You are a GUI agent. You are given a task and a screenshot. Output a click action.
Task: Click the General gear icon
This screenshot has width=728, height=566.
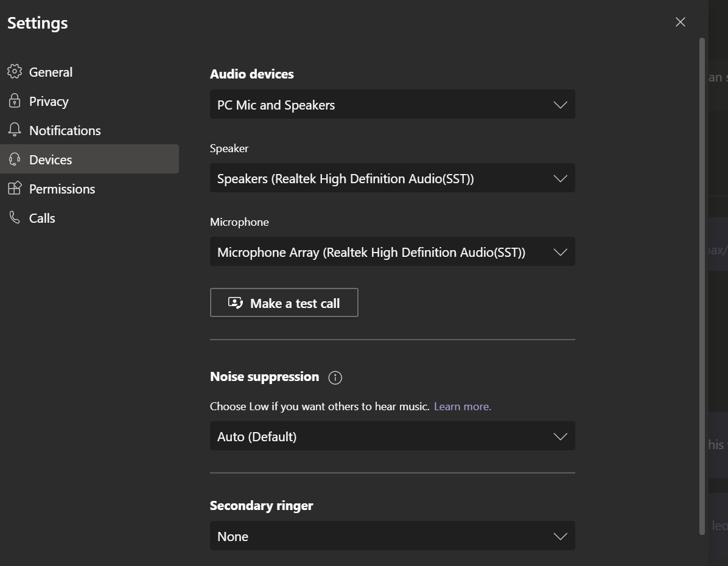(15, 72)
